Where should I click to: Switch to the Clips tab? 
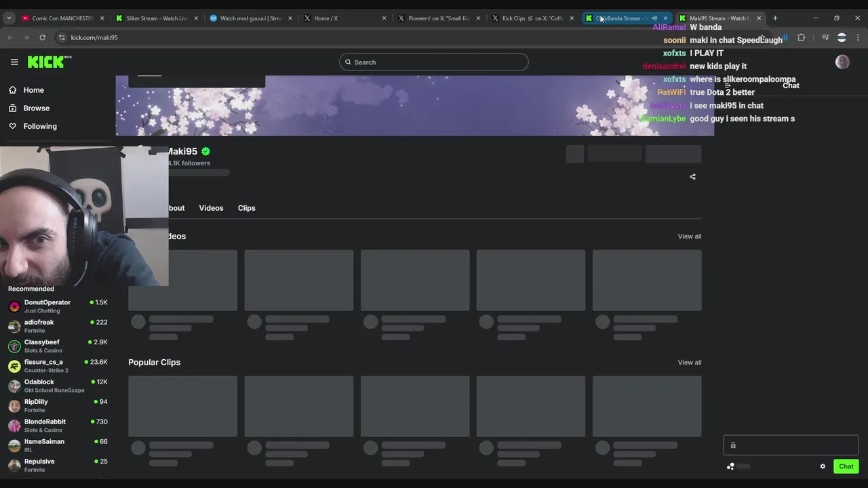click(246, 208)
